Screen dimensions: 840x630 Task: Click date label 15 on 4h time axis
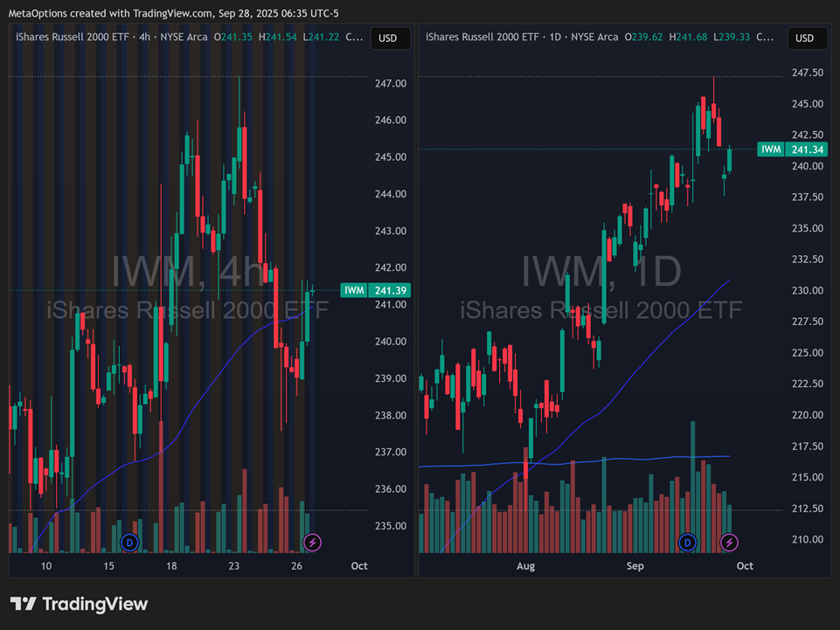(x=108, y=566)
